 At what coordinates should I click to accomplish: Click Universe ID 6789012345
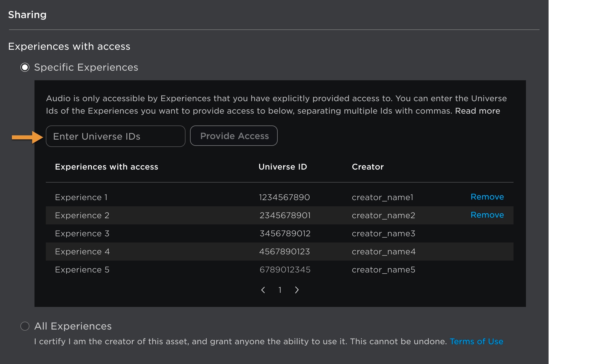point(285,270)
